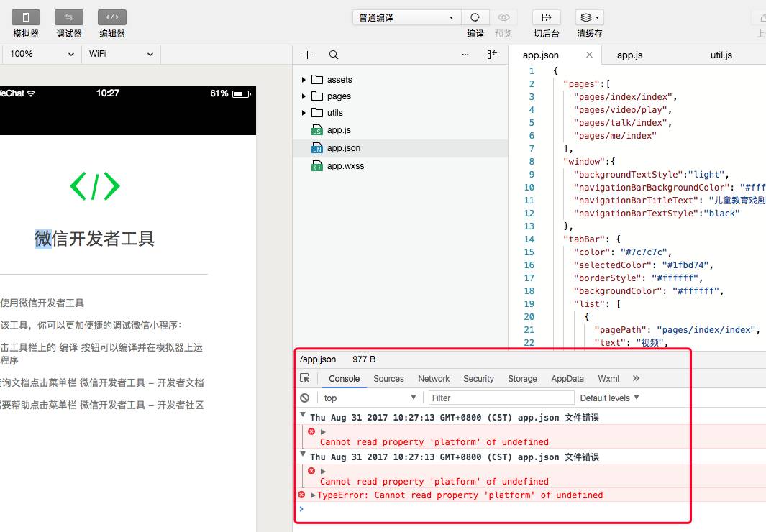Image resolution: width=766 pixels, height=532 pixels.
Task: Toggle the debugger (调试器) panel icon
Action: (69, 17)
